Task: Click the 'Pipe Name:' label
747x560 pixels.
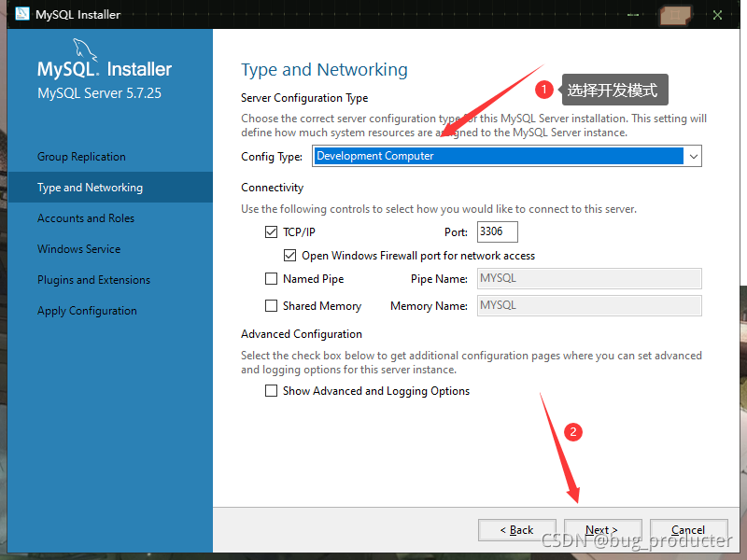Action: 439,279
